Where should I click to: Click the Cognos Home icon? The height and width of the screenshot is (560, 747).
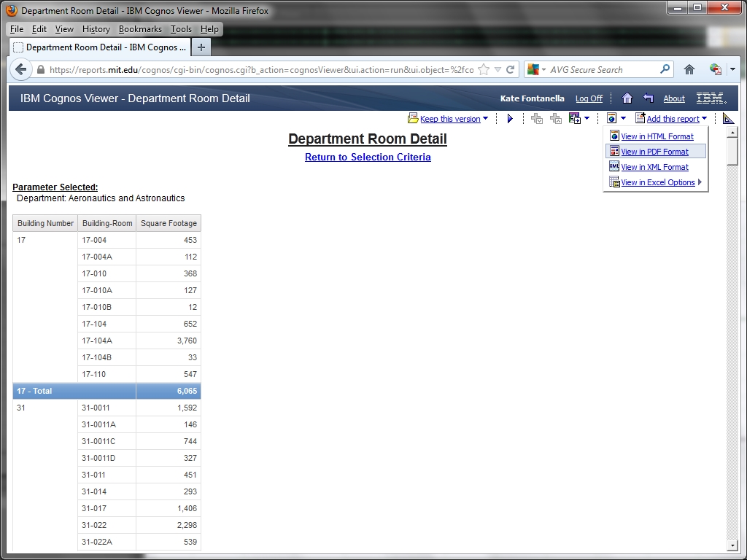627,98
